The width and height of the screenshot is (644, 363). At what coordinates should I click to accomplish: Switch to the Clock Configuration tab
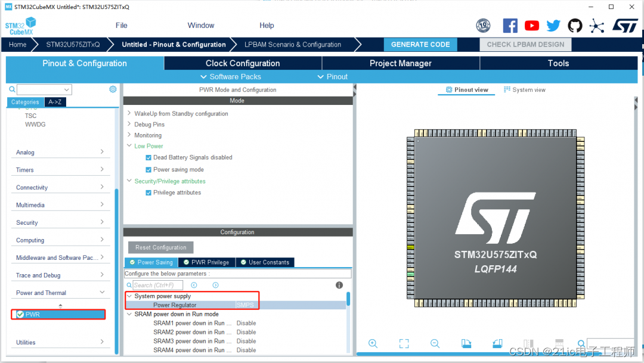pyautogui.click(x=242, y=63)
